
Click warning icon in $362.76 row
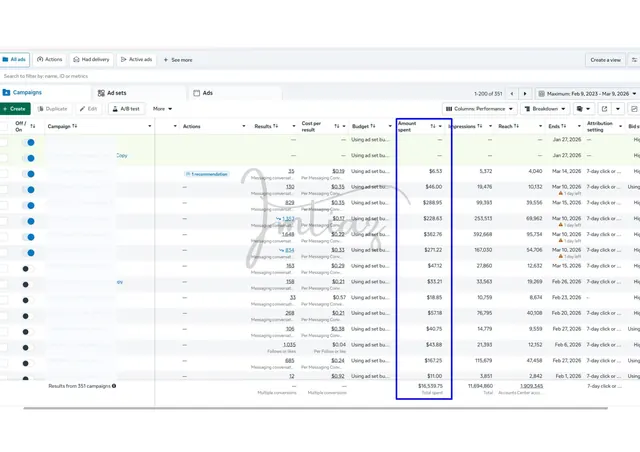point(561,241)
